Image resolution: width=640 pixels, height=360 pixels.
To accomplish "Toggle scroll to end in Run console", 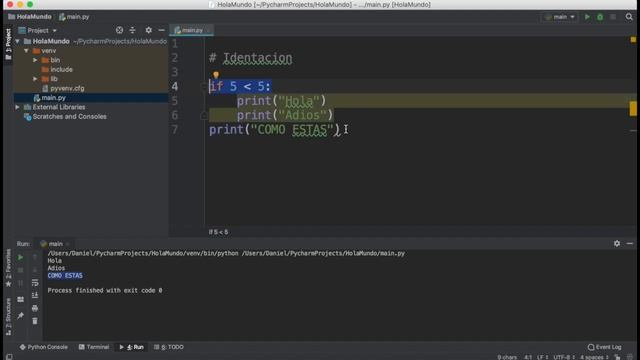I will point(35,295).
